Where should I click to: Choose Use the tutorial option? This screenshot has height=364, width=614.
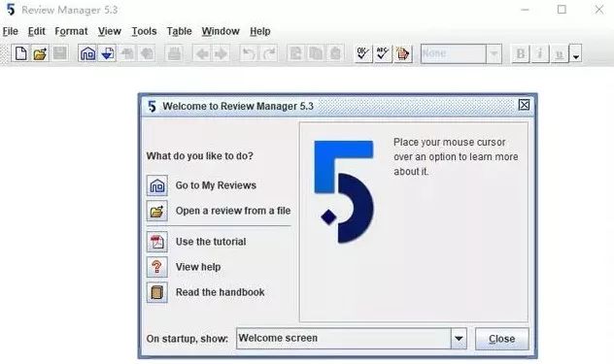coord(211,242)
